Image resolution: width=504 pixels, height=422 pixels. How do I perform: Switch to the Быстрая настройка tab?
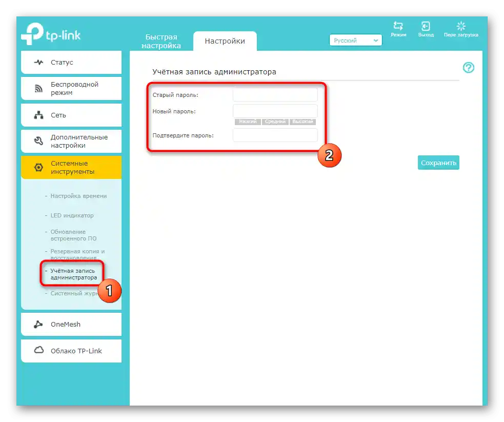coord(161,41)
